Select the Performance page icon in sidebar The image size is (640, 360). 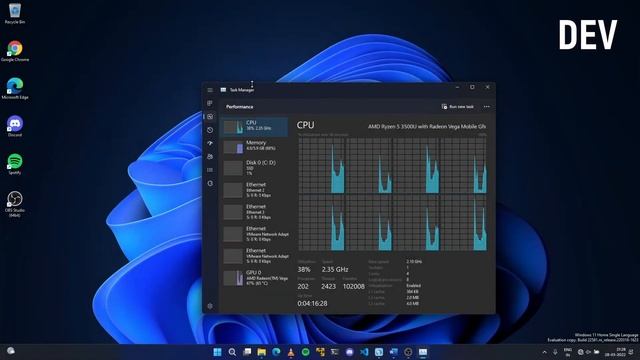point(210,117)
